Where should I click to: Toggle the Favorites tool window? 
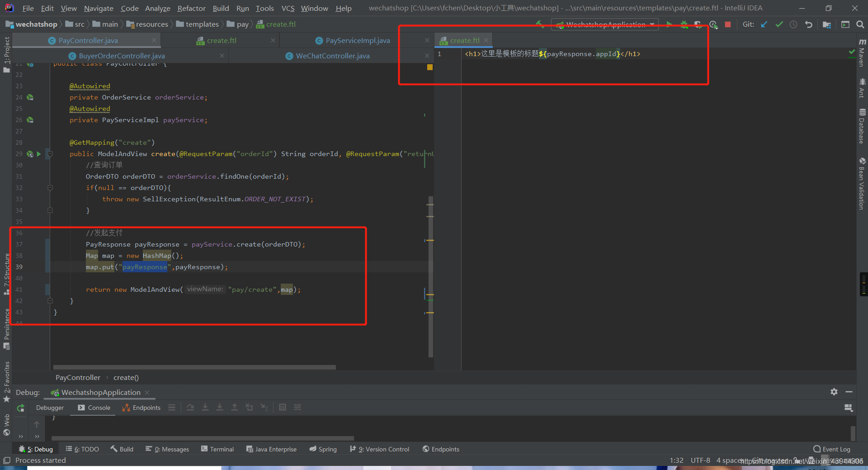pyautogui.click(x=6, y=382)
